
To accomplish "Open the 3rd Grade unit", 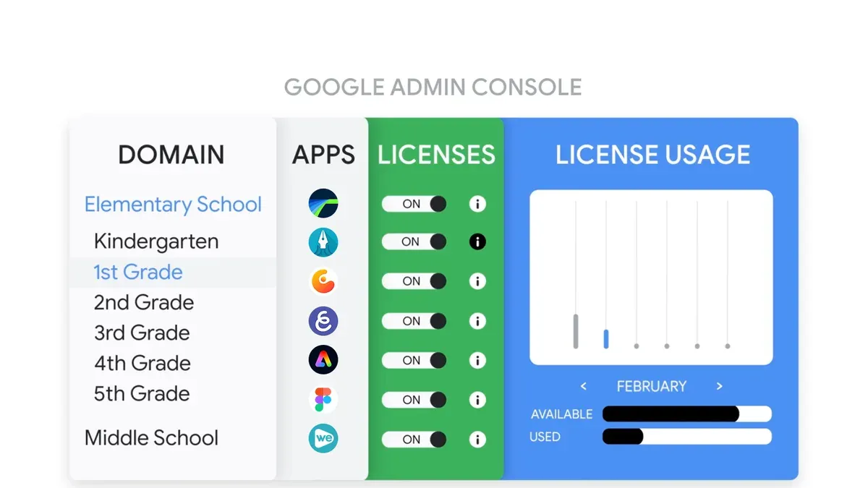I will coord(142,333).
